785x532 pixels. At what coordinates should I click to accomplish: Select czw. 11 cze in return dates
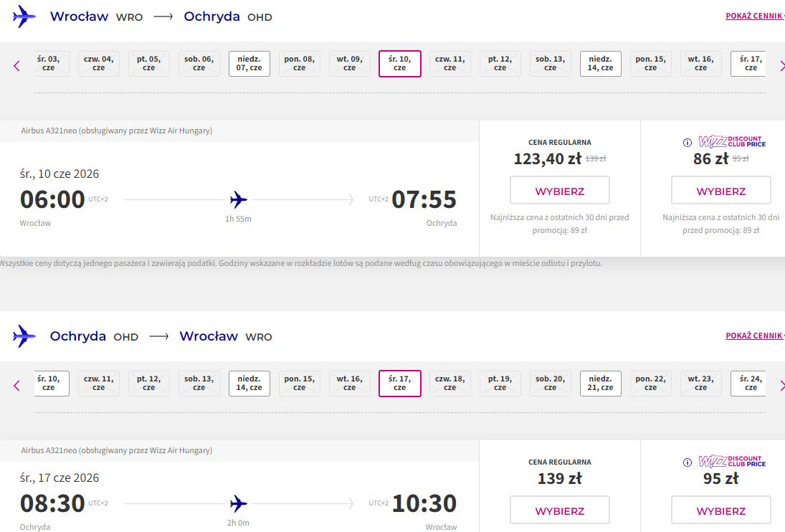(99, 384)
